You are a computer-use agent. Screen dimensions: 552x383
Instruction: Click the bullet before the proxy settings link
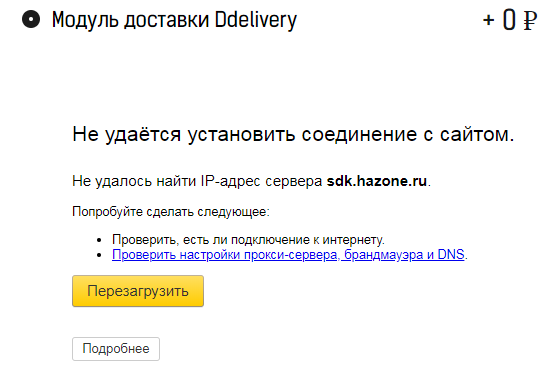[99, 255]
